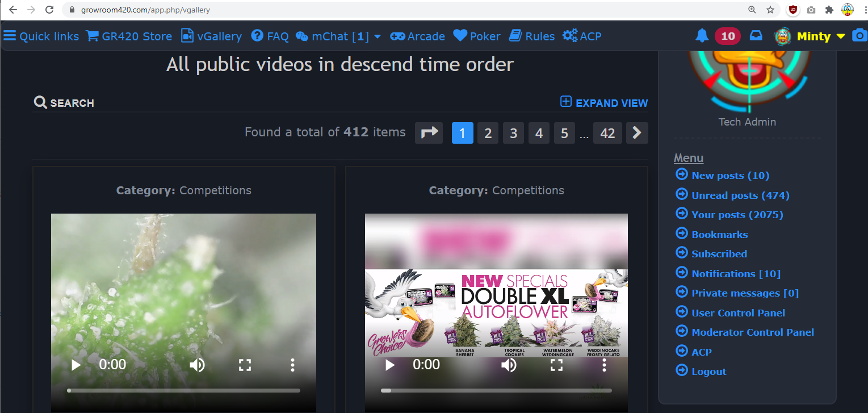868x413 pixels.
Task: Mute the first video's audio
Action: point(197,365)
